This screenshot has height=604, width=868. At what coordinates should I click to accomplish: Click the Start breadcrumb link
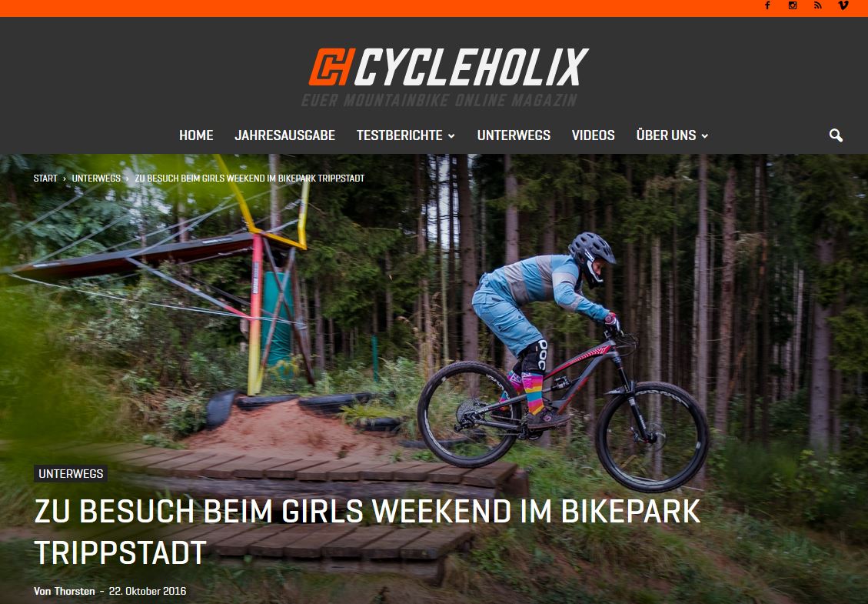click(45, 179)
